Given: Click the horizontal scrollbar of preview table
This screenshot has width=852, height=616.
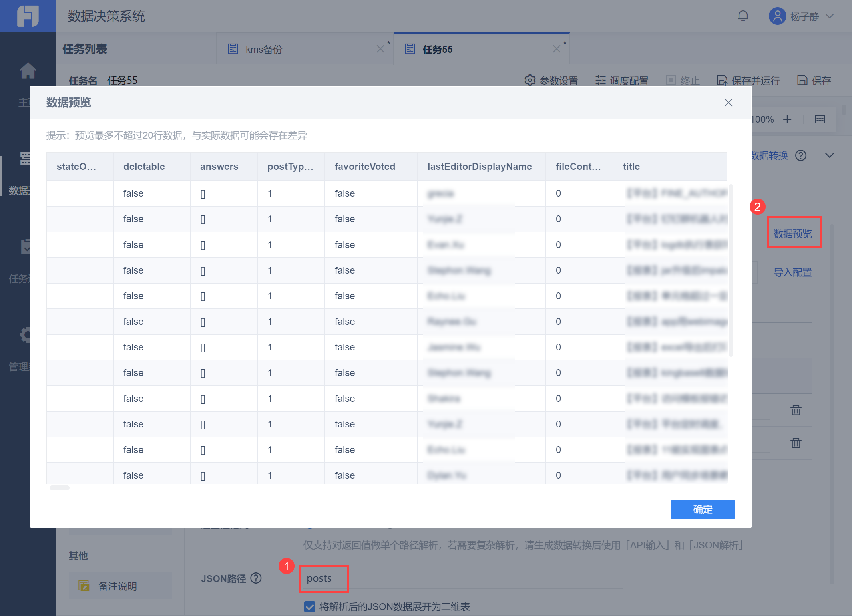Looking at the screenshot, I should click(60, 488).
